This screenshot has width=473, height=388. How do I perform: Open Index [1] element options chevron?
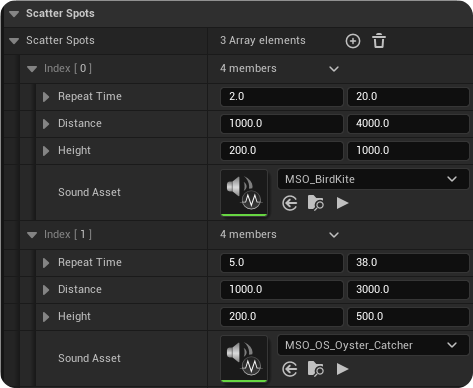(334, 235)
